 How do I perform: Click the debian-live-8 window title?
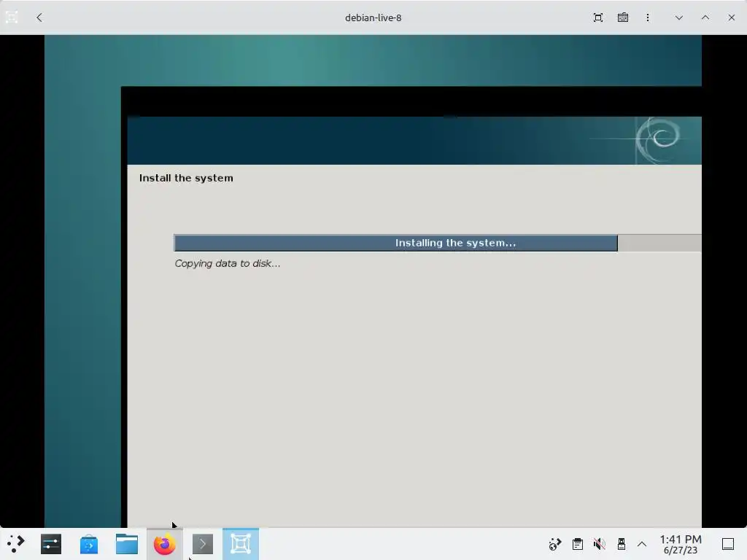click(373, 17)
